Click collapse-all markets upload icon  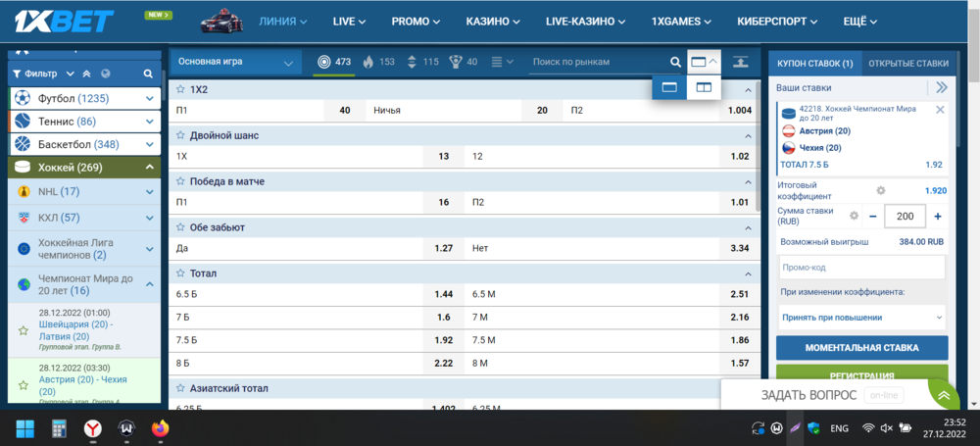[740, 62]
